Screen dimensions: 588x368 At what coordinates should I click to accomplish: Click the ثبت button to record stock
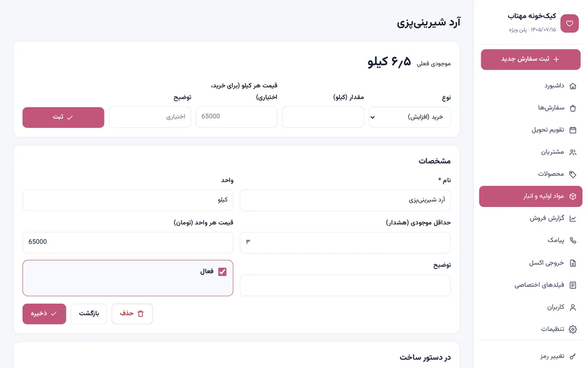coord(63,117)
